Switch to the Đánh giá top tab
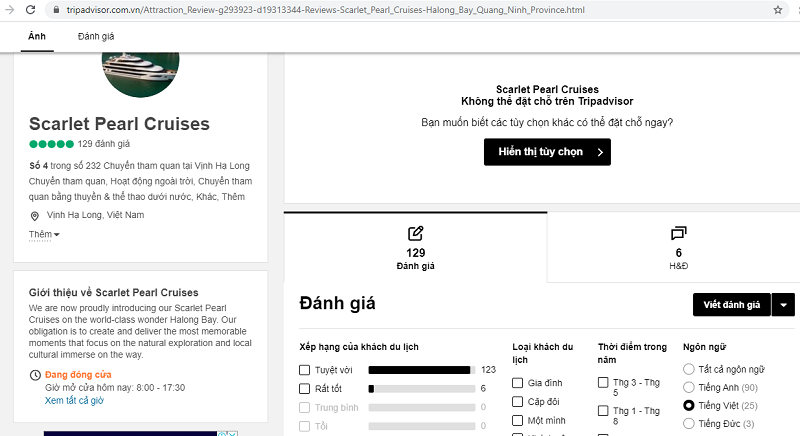800x436 pixels. [96, 36]
